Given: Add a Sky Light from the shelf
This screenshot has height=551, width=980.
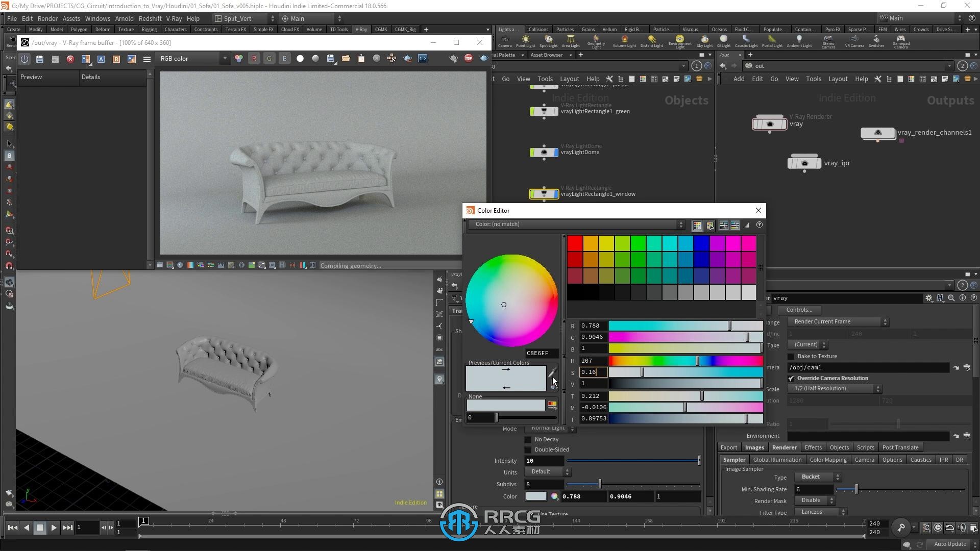Looking at the screenshot, I should coord(704,41).
